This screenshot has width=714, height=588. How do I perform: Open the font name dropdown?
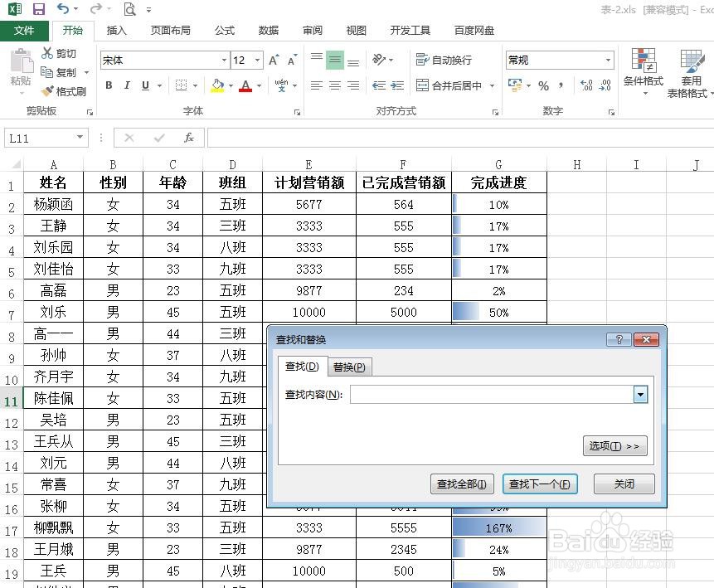pyautogui.click(x=224, y=60)
